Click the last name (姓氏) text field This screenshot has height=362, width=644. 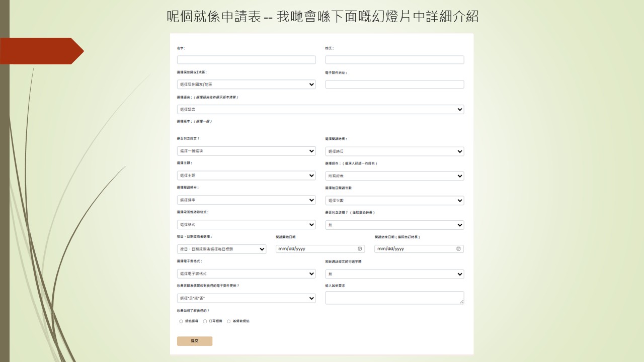point(394,60)
